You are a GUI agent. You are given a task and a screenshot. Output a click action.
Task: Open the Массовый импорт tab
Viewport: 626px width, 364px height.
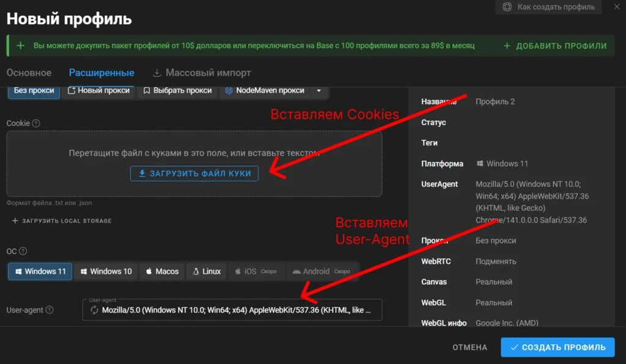point(202,73)
